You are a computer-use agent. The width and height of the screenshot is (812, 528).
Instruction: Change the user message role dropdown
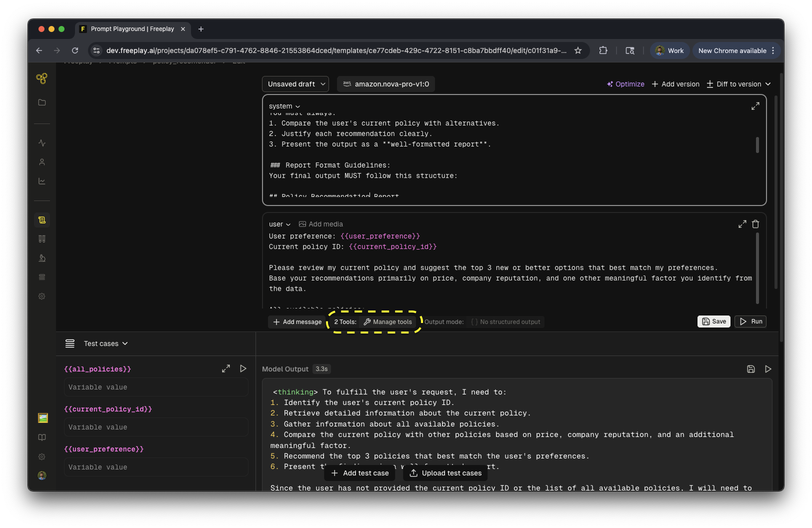(x=279, y=224)
